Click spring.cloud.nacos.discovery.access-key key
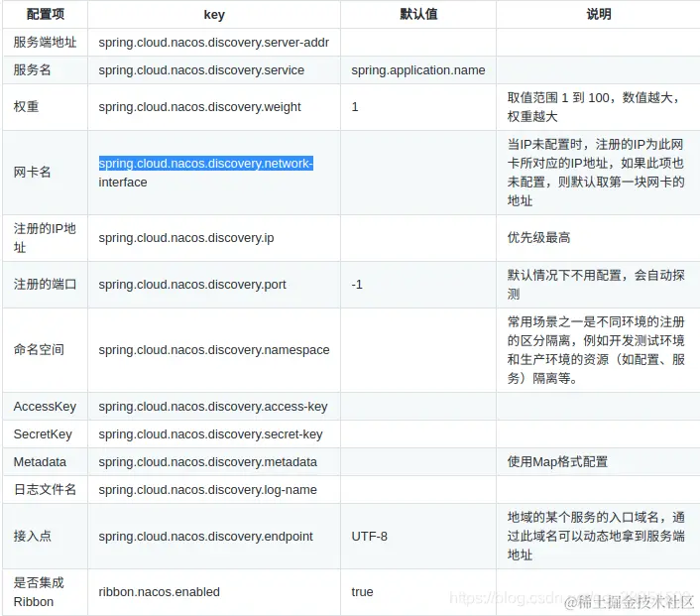700x616 pixels. 213,407
